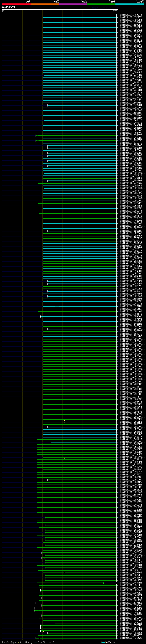Select the UniRef100_Q8T5T3 label
The width and height of the screenshot is (146, 644).
pyautogui.click(x=131, y=228)
